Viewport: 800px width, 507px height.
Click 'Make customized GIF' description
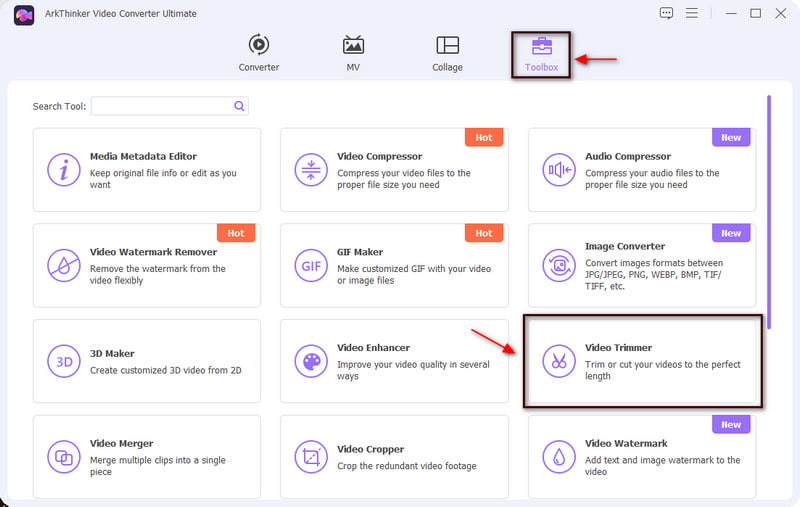pos(414,274)
